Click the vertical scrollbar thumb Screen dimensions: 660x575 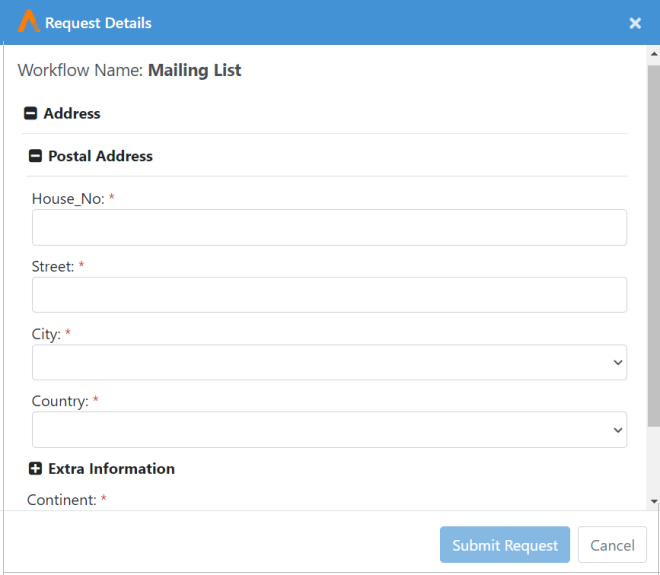(653, 240)
